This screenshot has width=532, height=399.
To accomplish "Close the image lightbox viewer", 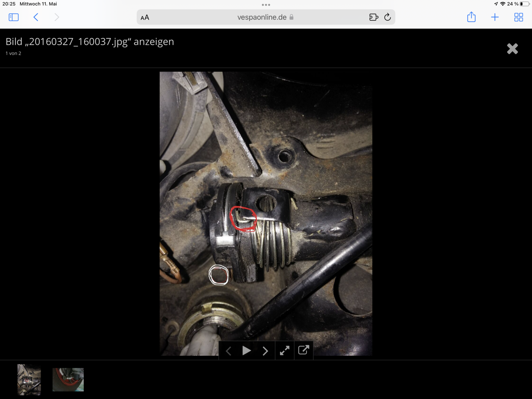I will click(x=512, y=49).
